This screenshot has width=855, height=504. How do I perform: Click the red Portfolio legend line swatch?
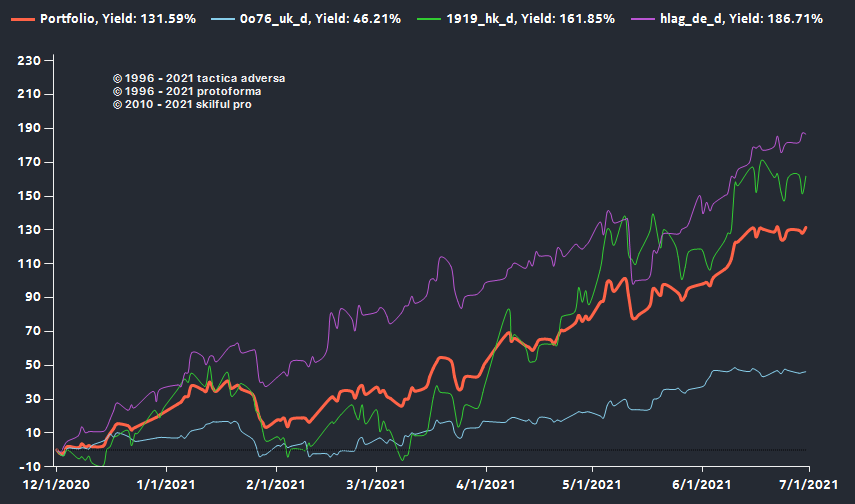(20, 20)
